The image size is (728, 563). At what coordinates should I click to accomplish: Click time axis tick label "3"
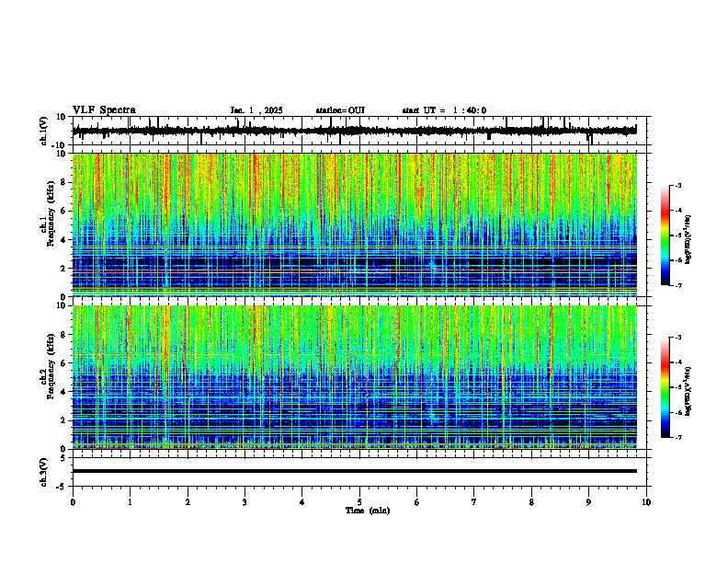click(245, 502)
